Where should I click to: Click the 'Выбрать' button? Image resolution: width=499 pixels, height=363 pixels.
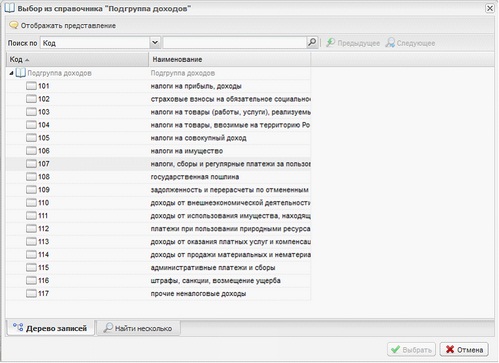click(x=411, y=349)
